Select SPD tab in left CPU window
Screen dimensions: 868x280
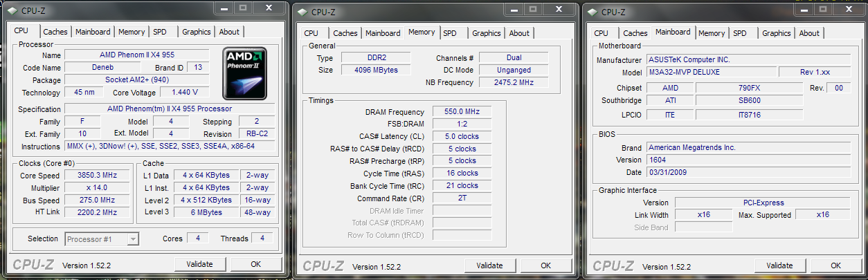tap(160, 32)
